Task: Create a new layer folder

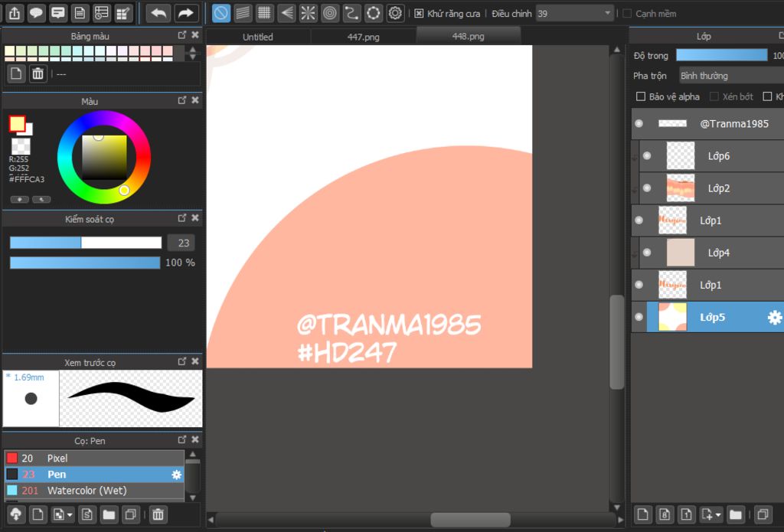Action: tap(736, 514)
